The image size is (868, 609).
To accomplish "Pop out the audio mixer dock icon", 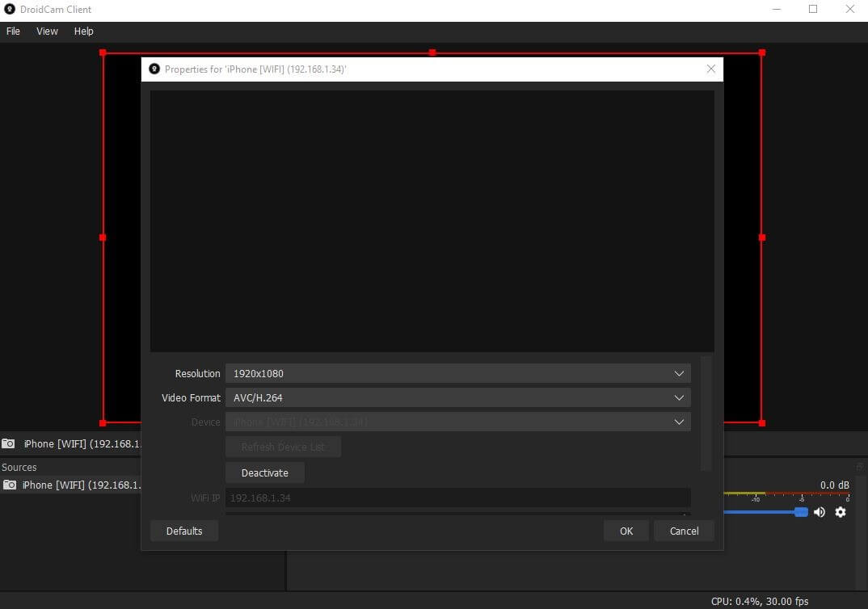I will 860,467.
